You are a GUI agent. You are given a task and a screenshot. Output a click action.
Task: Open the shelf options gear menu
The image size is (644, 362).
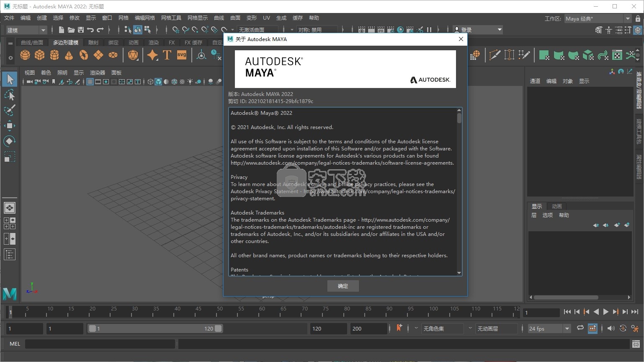10,58
